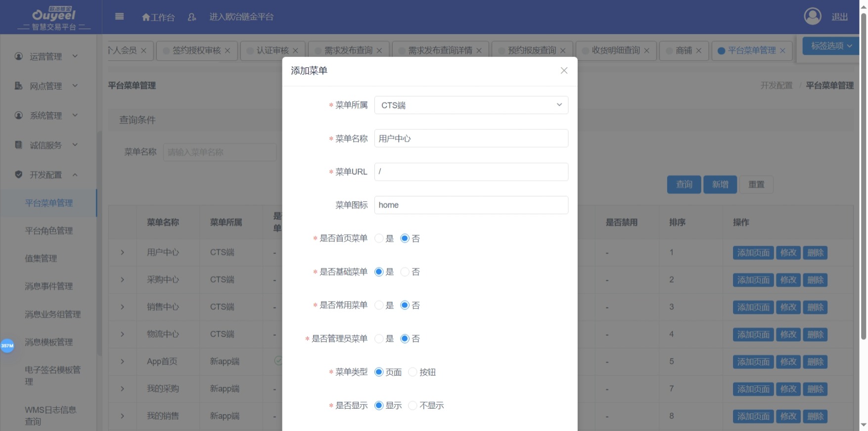The image size is (868, 431).
Task: Click the 新增 button
Action: (720, 184)
